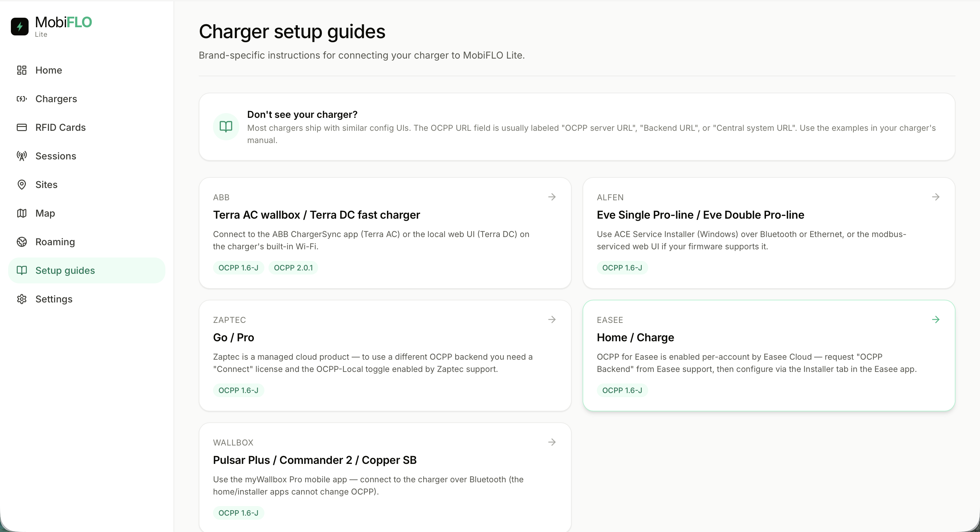980x532 pixels.
Task: Click the arrow icon on the Alfen card
Action: [936, 197]
